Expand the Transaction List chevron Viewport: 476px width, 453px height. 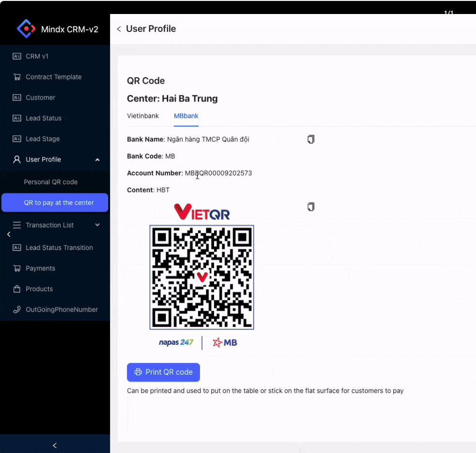(x=98, y=225)
